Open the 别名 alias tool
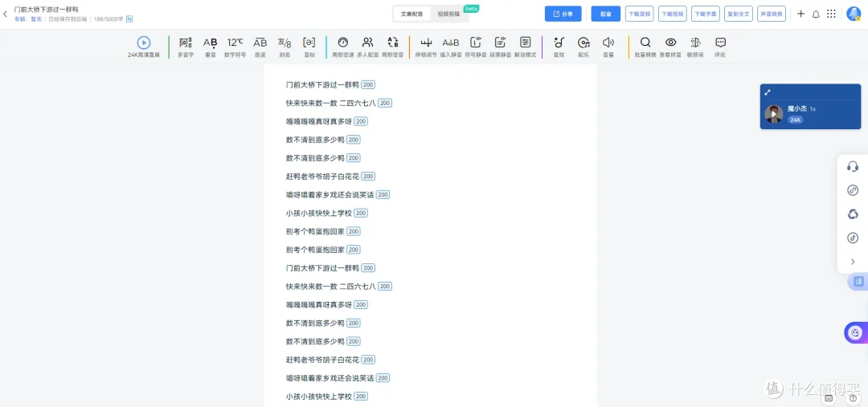This screenshot has height=407, width=868. [x=285, y=47]
